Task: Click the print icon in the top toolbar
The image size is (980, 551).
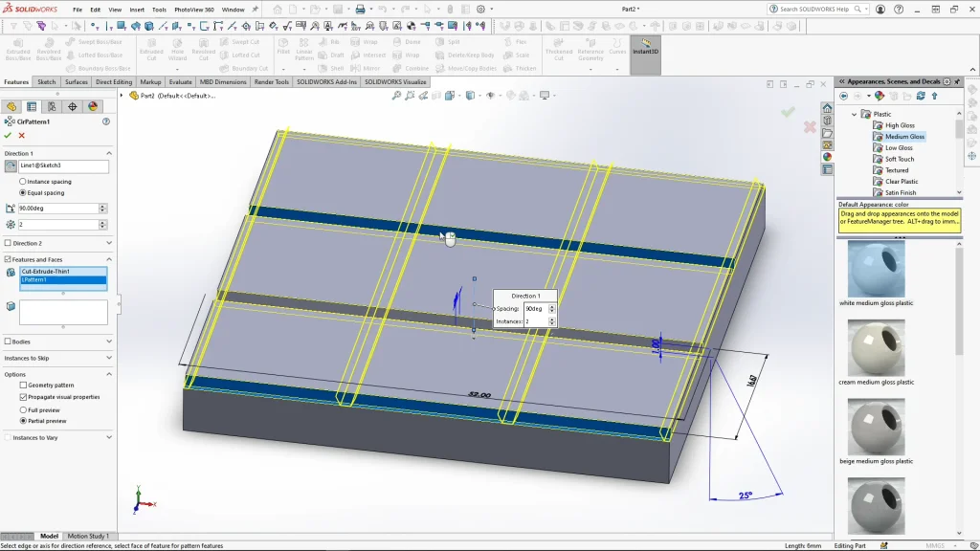Action: pos(360,10)
